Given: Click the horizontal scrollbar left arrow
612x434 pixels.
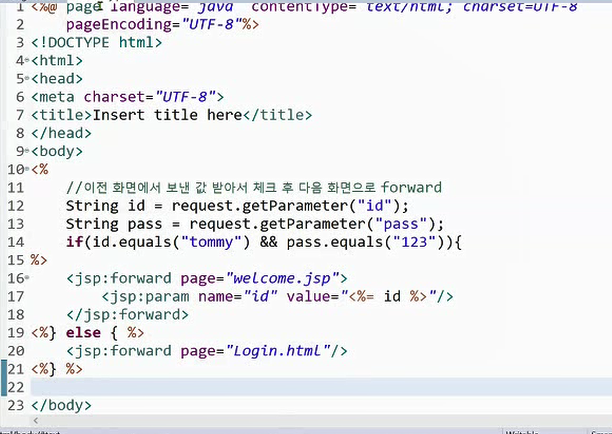Looking at the screenshot, I should 36,420.
